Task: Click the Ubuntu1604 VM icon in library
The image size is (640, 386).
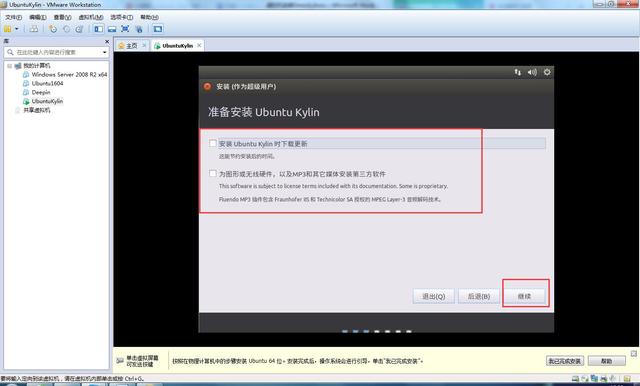Action: click(26, 83)
